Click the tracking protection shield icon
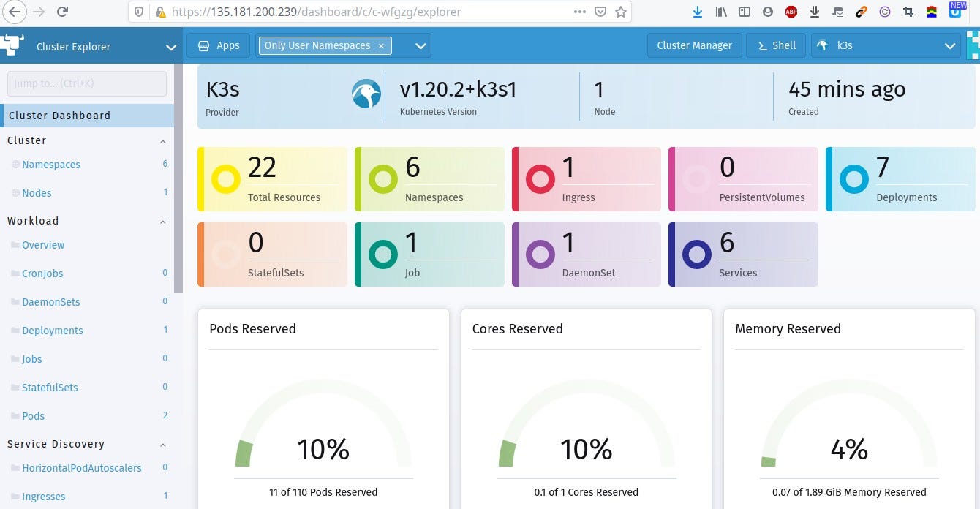Viewport: 980px width, 509px height. coord(140,12)
